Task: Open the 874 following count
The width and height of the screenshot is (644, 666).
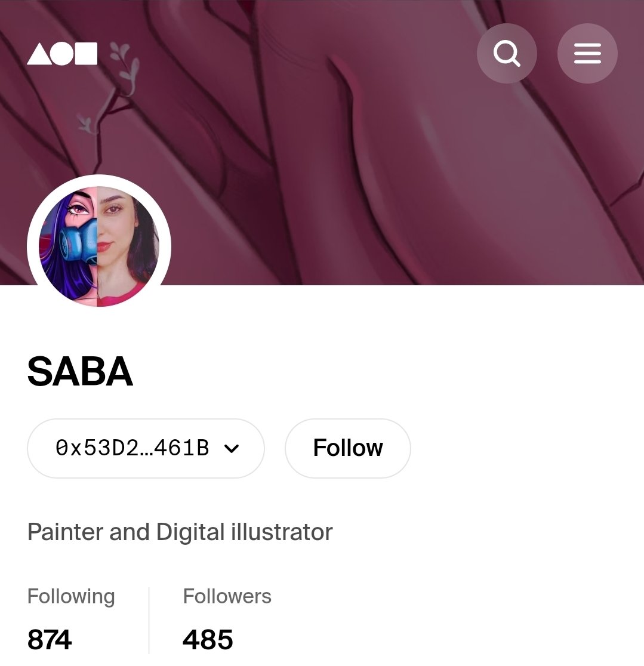Action: point(50,640)
